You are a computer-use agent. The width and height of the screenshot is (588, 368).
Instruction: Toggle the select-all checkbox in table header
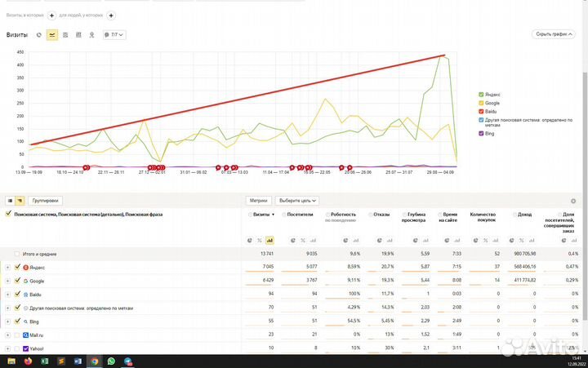[x=8, y=214]
